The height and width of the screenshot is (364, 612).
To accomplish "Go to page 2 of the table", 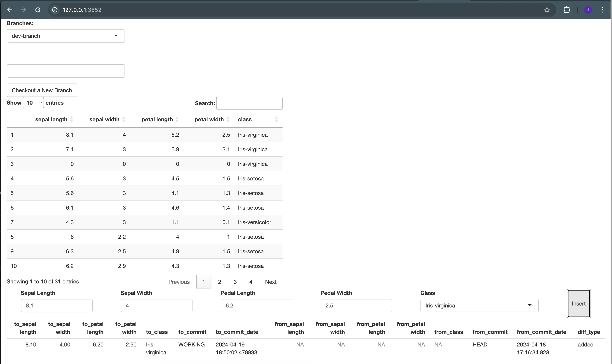I will click(219, 282).
